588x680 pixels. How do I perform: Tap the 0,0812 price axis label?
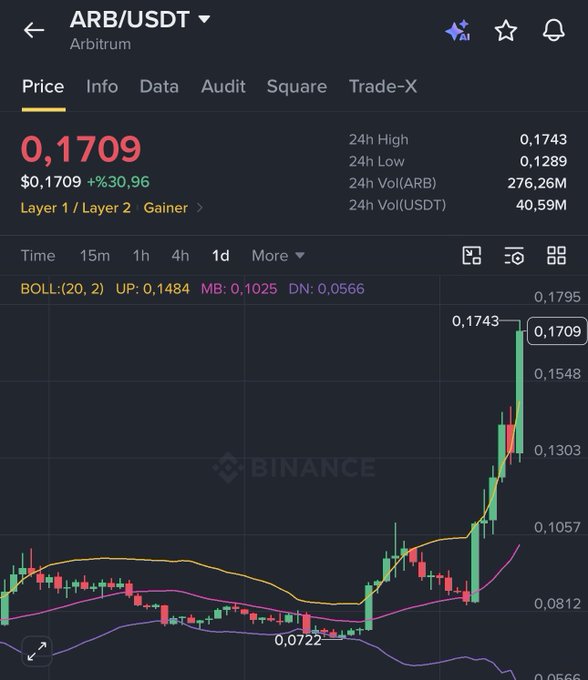(x=557, y=604)
